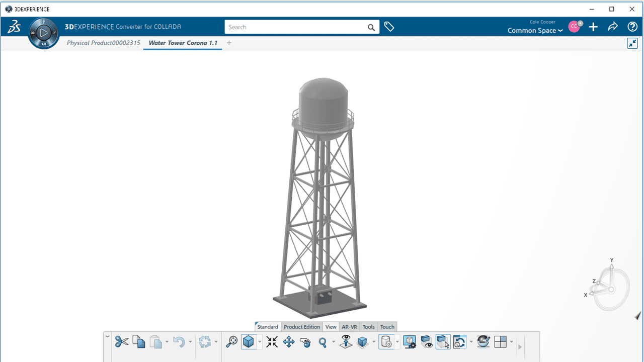
Task: Open the Help question mark icon
Action: [x=632, y=27]
